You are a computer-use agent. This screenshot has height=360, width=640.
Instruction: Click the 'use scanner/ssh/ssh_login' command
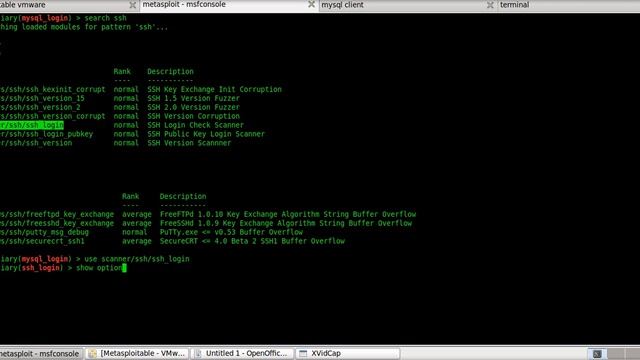point(137,259)
